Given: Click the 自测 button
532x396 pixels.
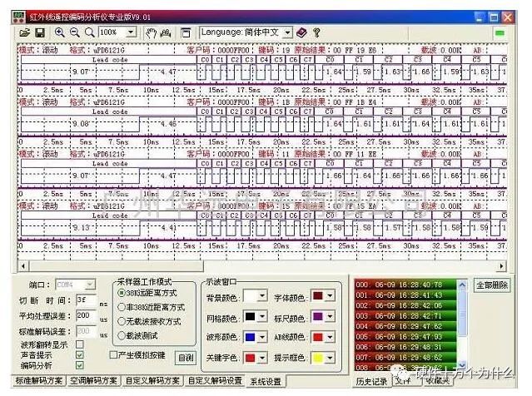Looking at the screenshot, I should 186,358.
